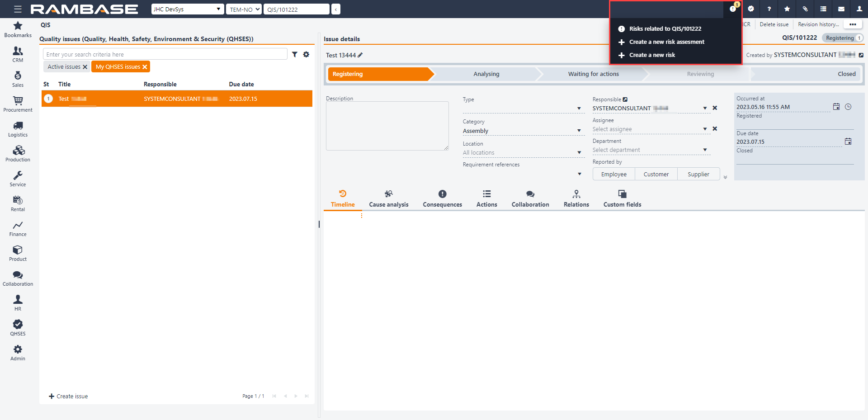Select the Analysing status step

pyautogui.click(x=486, y=74)
